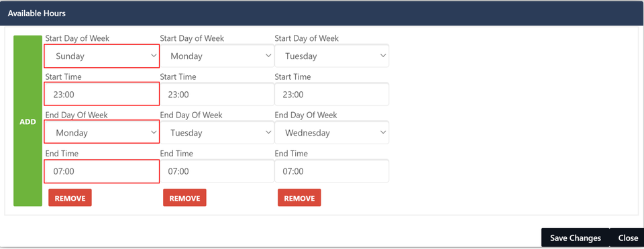644x249 pixels.
Task: Open the Monday start day dropdown
Action: (x=217, y=56)
